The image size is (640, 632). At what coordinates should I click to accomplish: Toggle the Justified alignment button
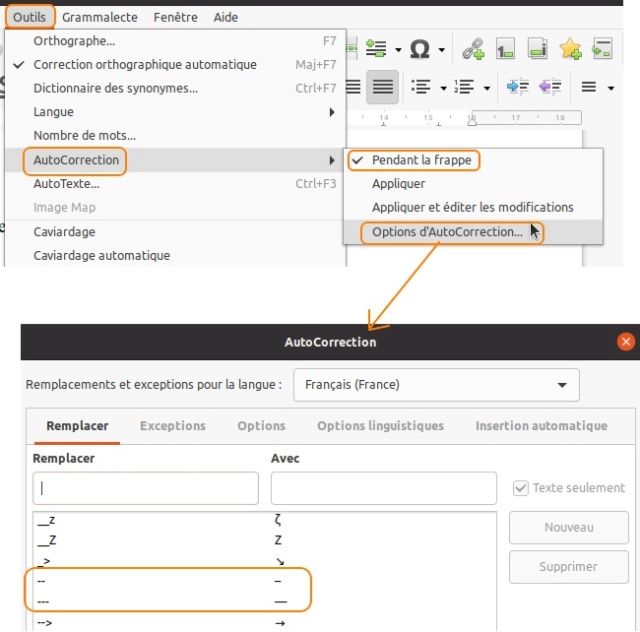pyautogui.click(x=382, y=87)
